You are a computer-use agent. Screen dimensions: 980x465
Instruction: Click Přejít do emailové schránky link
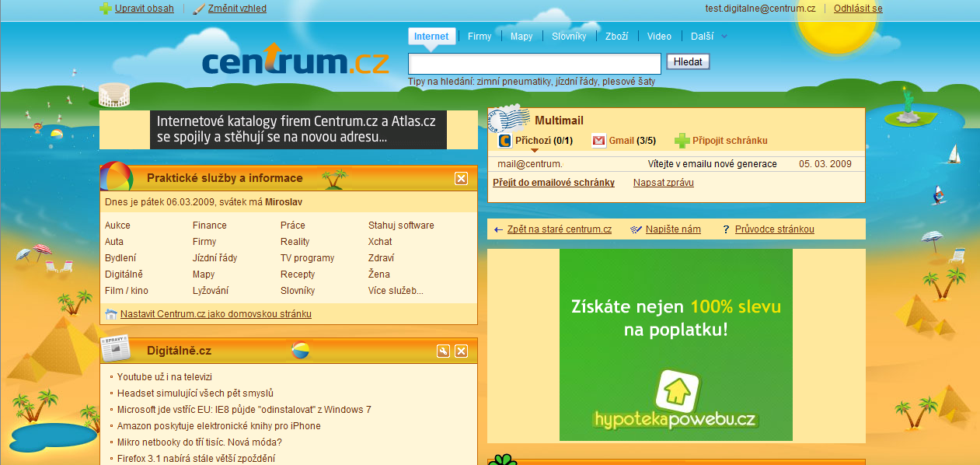tap(553, 183)
